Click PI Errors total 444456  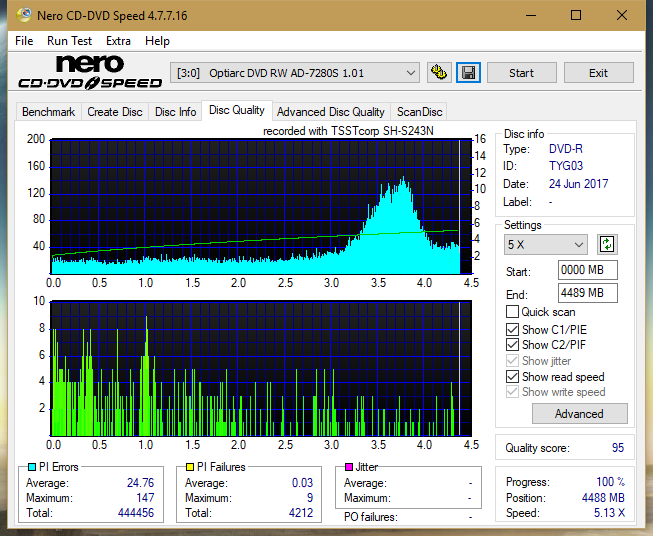[136, 512]
